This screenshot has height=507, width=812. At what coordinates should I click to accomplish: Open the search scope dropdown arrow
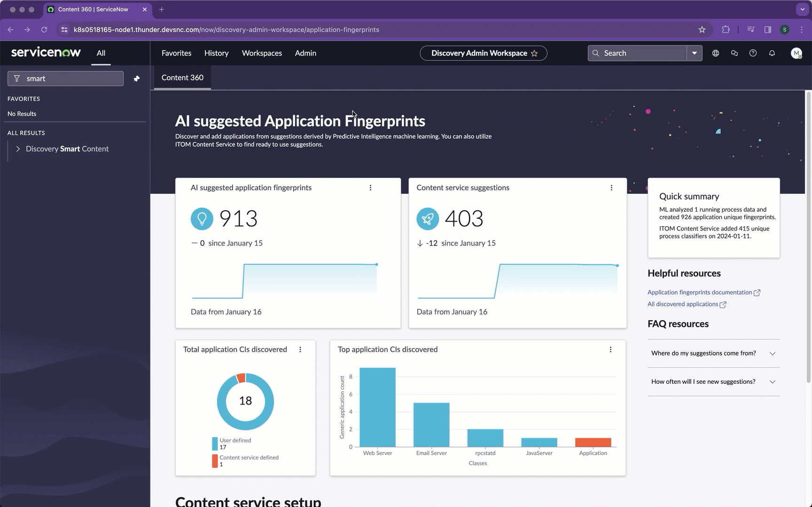coord(694,53)
